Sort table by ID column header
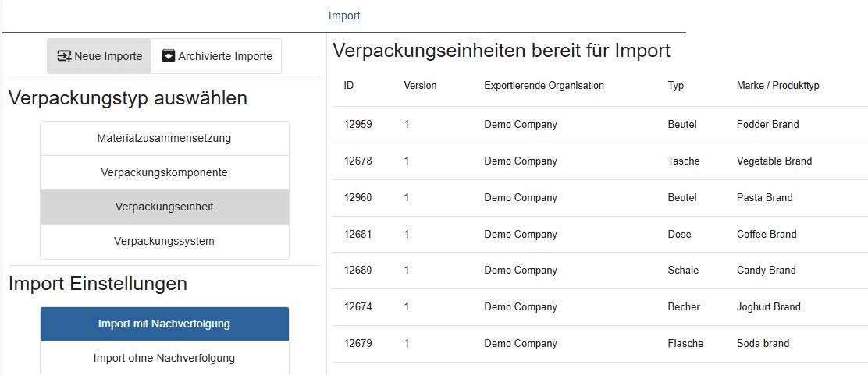The height and width of the screenshot is (375, 868). tap(349, 86)
